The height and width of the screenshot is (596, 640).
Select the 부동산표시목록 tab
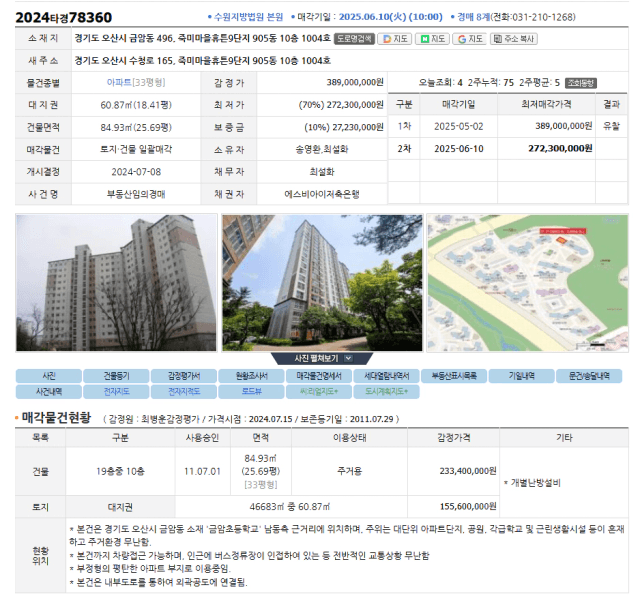(x=454, y=376)
